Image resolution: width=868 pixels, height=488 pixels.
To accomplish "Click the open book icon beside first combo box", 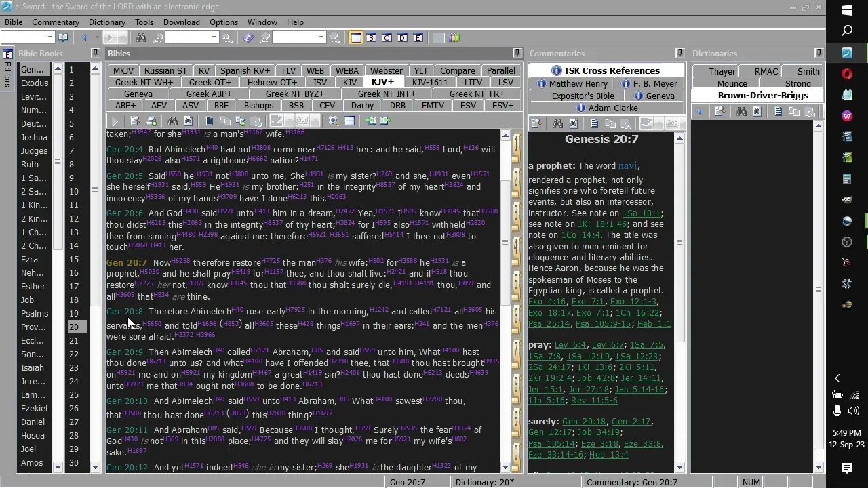I will (63, 38).
